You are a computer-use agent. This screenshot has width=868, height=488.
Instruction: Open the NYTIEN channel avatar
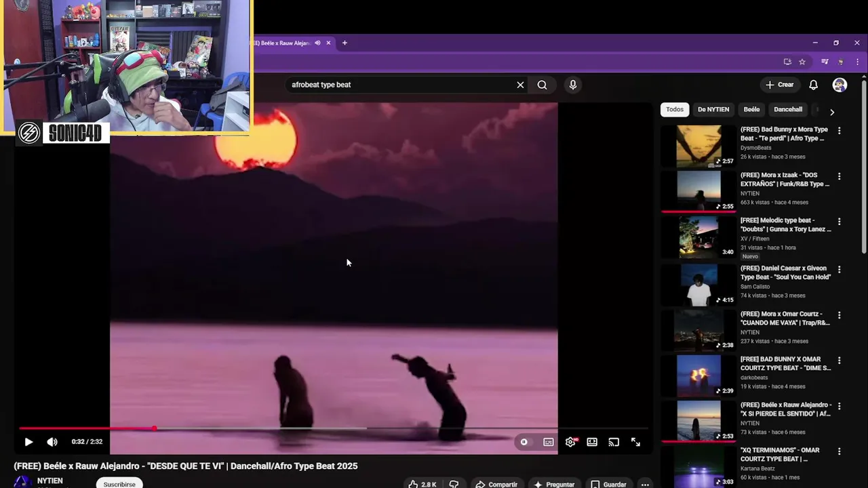pyautogui.click(x=23, y=482)
